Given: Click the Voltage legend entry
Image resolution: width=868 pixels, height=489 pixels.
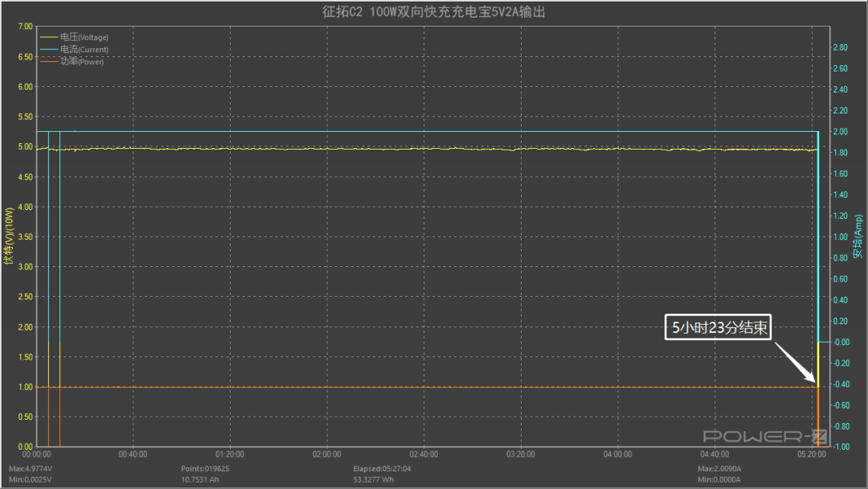Looking at the screenshot, I should tap(74, 37).
